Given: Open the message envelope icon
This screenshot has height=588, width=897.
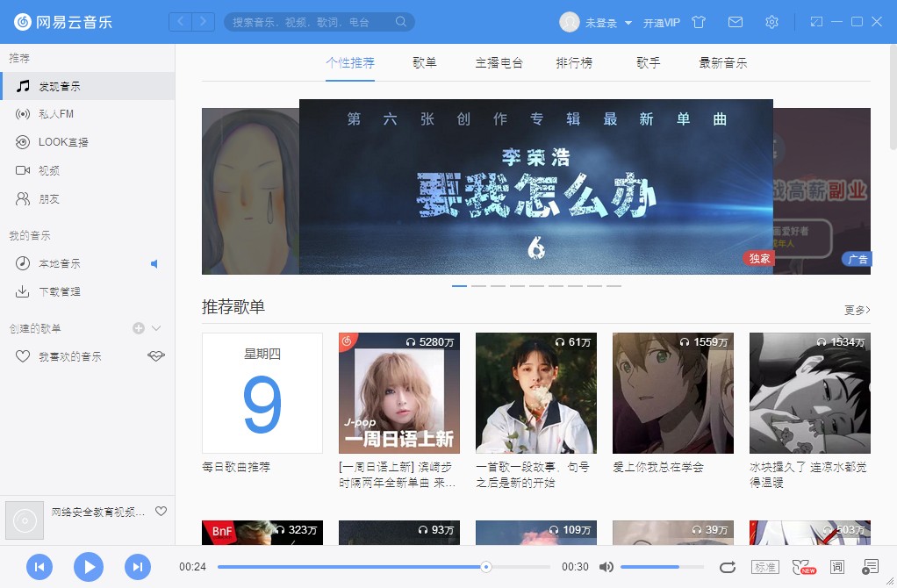Looking at the screenshot, I should tap(735, 22).
